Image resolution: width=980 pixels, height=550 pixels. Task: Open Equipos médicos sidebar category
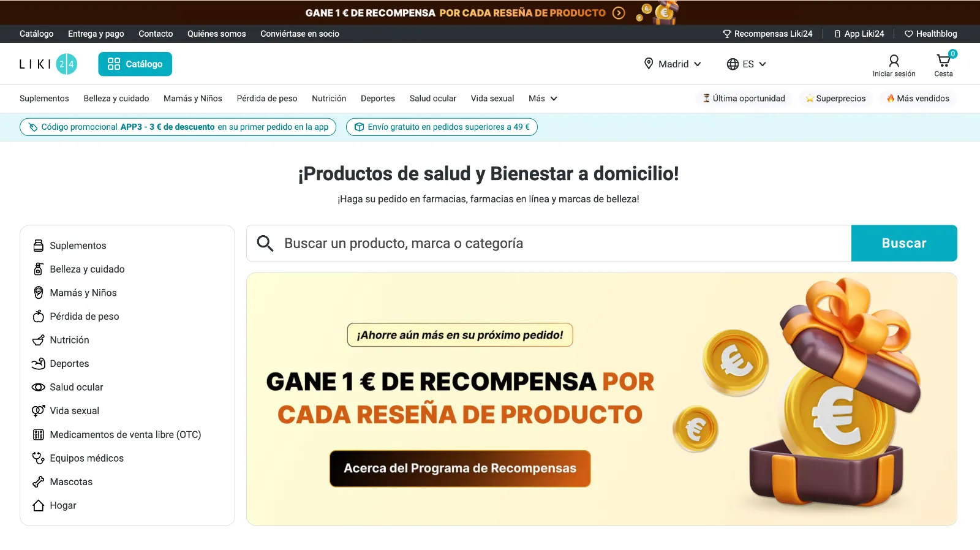[86, 458]
